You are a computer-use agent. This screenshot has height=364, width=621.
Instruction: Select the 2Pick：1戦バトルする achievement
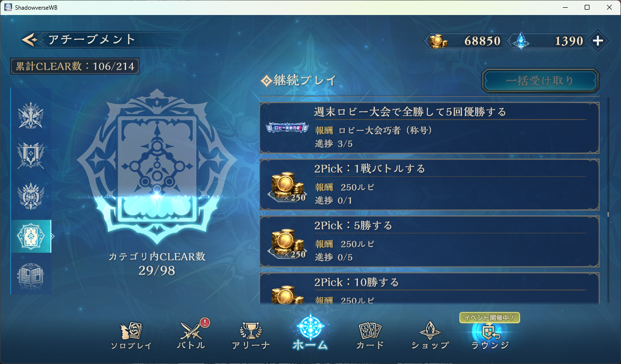[x=430, y=185]
